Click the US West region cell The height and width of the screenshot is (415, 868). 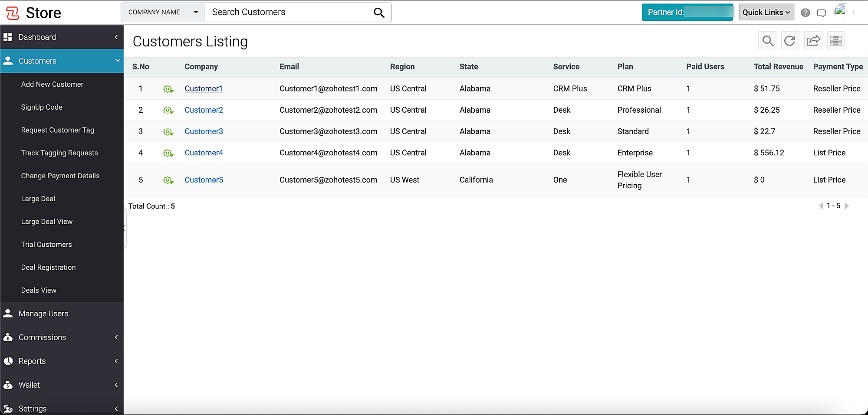[x=404, y=180]
